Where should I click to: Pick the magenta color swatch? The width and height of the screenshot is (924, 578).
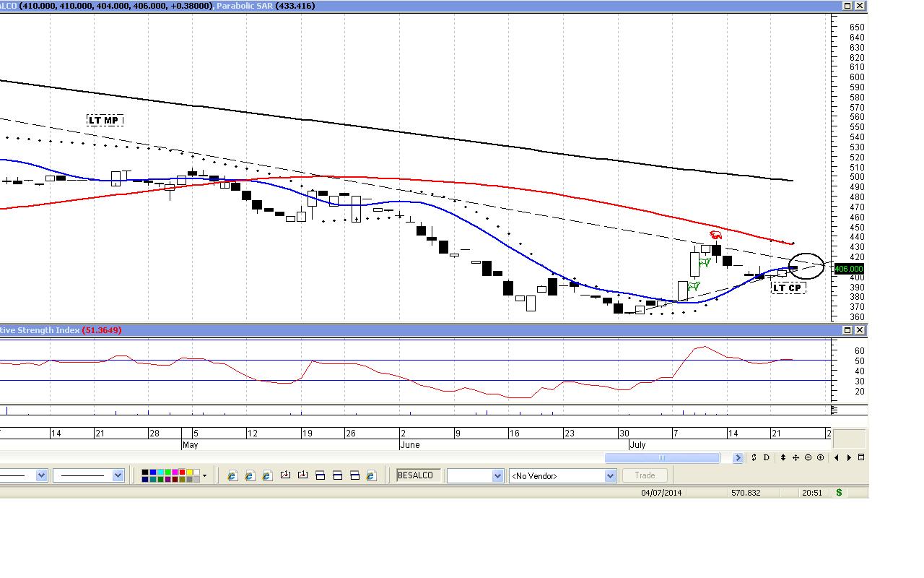tap(175, 472)
